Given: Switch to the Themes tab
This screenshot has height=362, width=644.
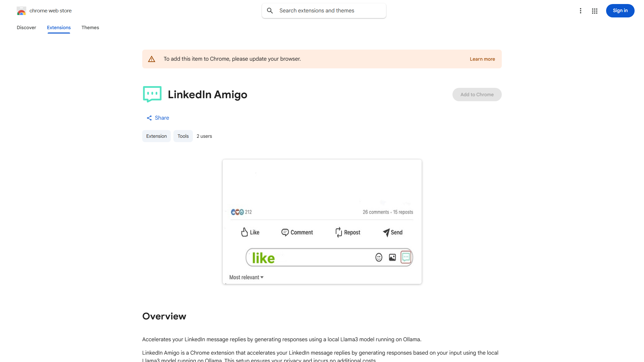Looking at the screenshot, I should click(90, 27).
